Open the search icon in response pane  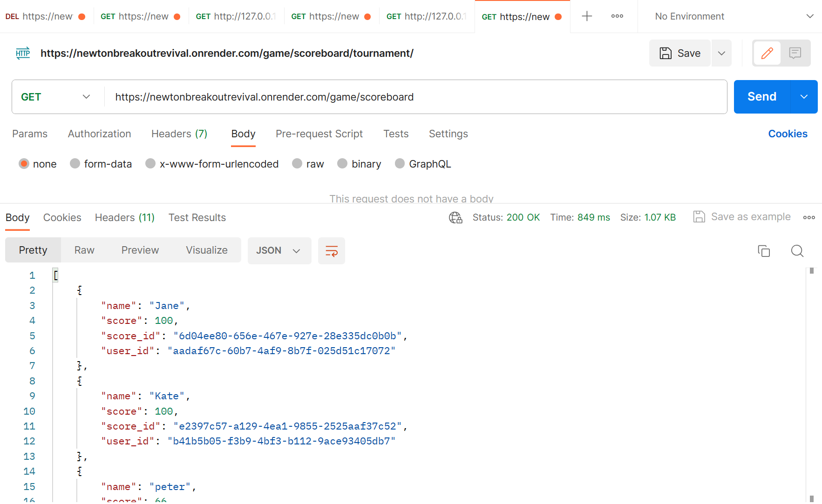[797, 251]
